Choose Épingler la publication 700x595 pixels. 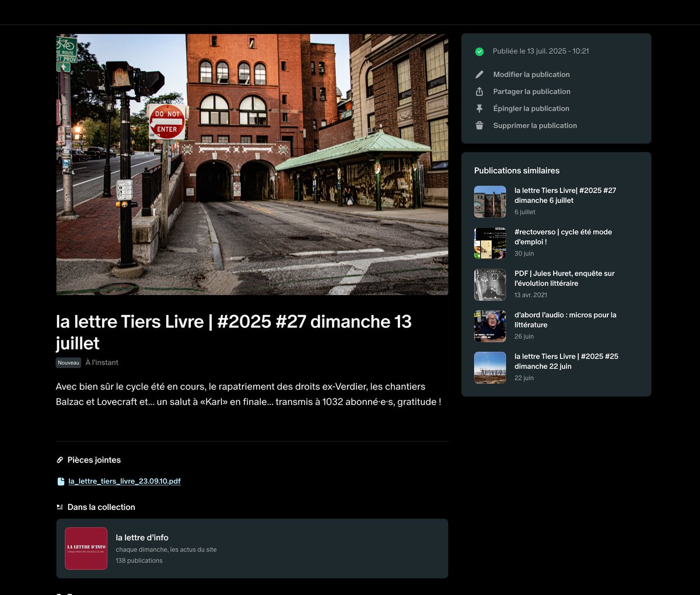[531, 108]
